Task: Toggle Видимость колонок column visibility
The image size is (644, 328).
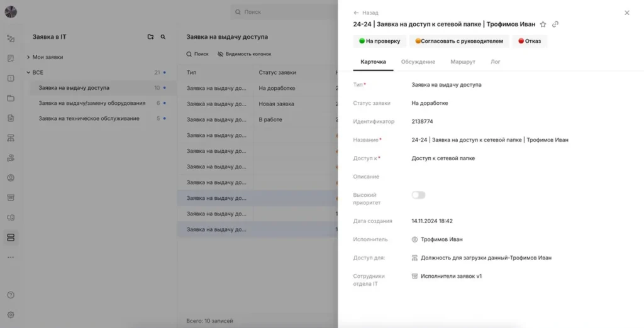Action: pos(245,54)
